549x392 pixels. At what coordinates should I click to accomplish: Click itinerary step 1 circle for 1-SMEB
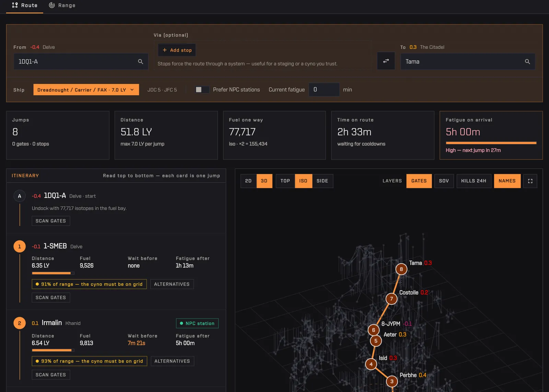tap(20, 247)
